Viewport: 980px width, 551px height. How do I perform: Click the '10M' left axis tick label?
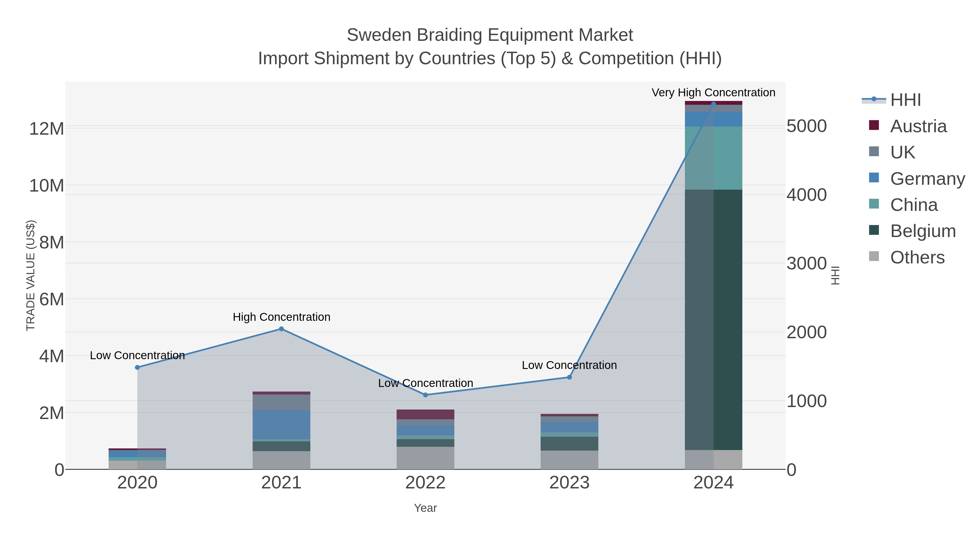pos(46,186)
